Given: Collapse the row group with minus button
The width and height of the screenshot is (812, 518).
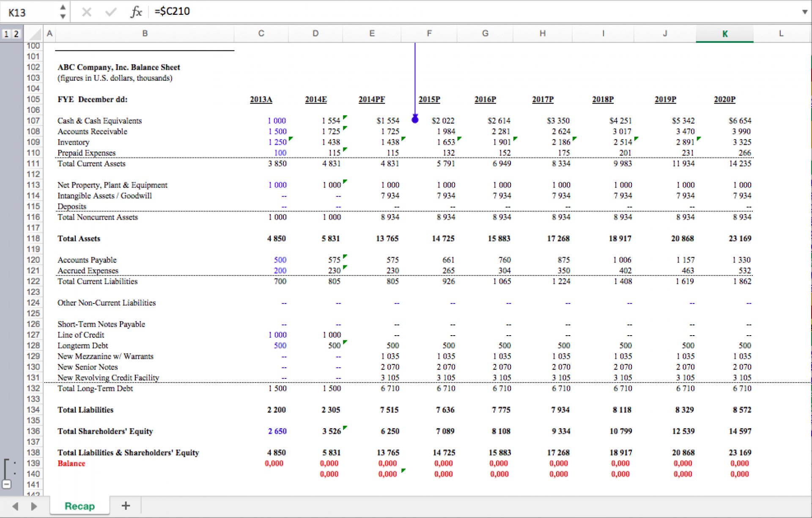Looking at the screenshot, I should pyautogui.click(x=6, y=484).
